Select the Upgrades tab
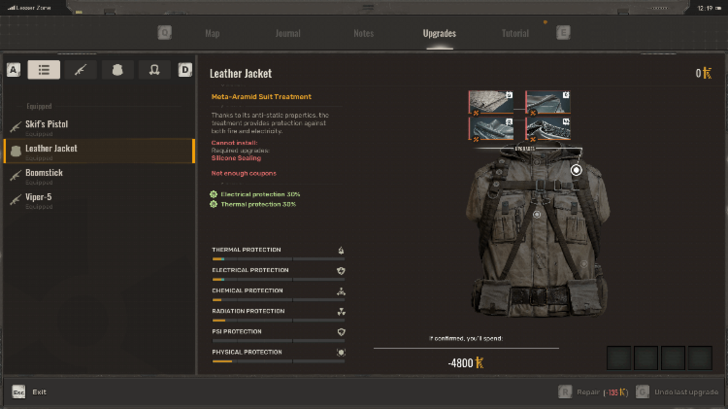This screenshot has height=409, width=728. [439, 33]
